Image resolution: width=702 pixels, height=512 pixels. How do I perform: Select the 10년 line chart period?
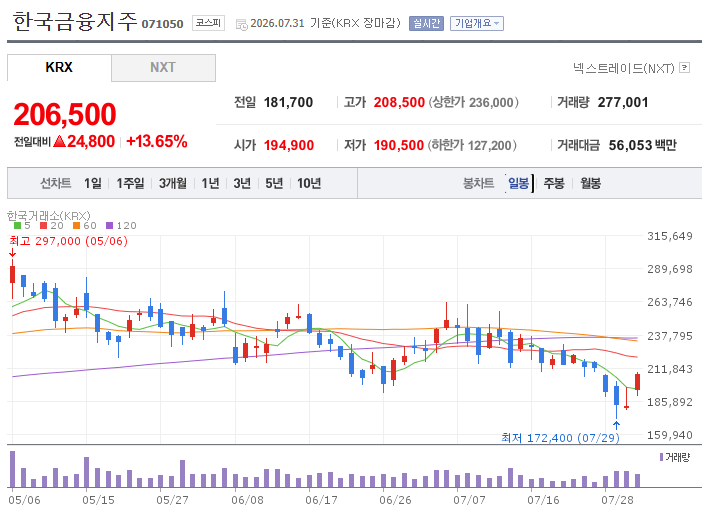pyautogui.click(x=309, y=183)
